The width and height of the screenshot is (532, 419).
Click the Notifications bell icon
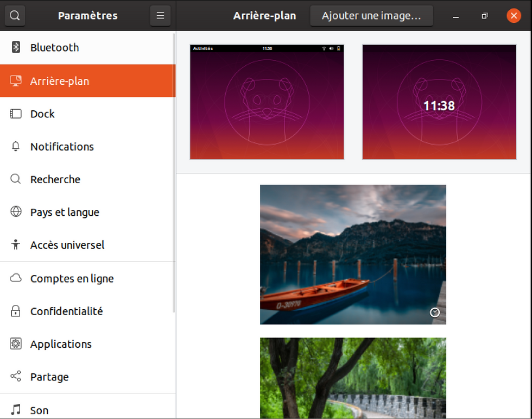16,146
